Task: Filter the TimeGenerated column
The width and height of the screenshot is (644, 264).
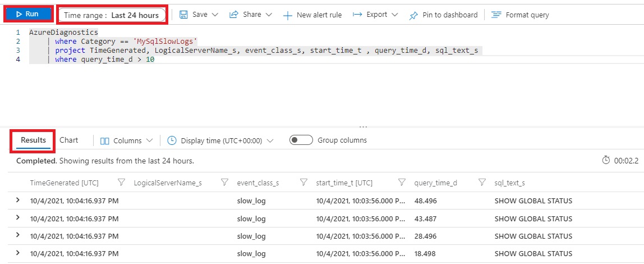Action: click(121, 182)
